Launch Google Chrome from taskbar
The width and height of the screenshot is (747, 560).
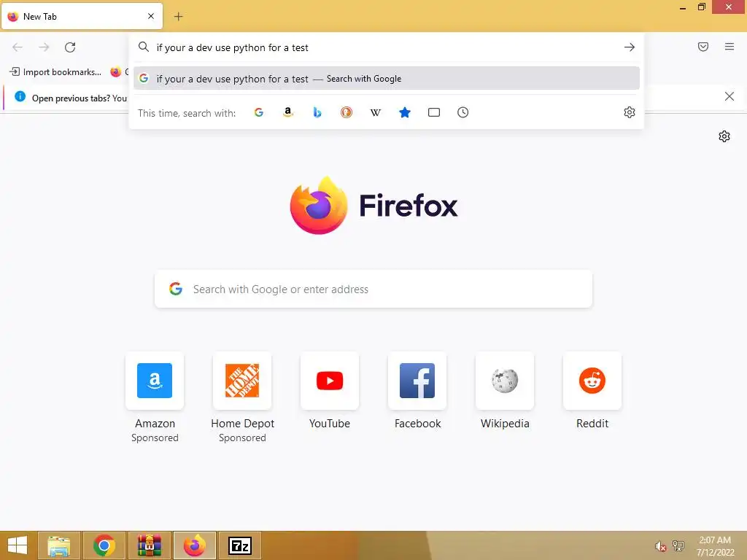click(x=104, y=545)
